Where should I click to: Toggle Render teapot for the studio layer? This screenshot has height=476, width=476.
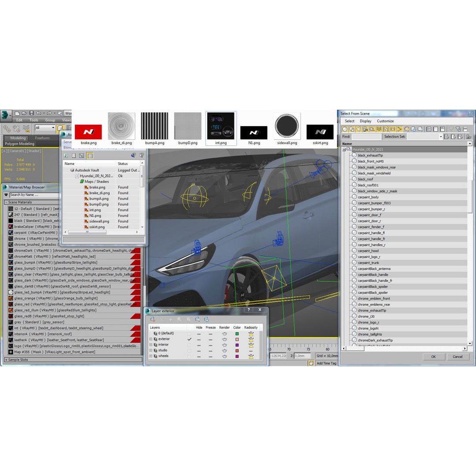pos(224,351)
